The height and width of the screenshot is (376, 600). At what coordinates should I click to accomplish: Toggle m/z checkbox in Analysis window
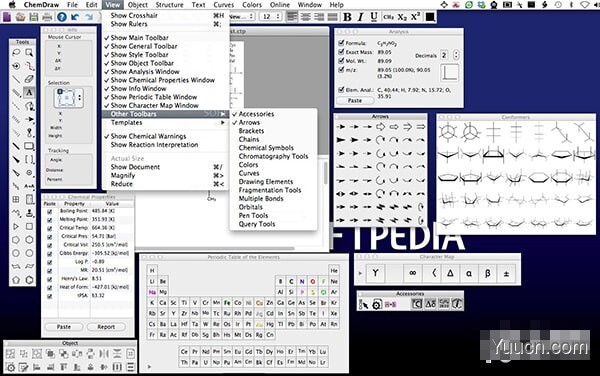tap(341, 70)
